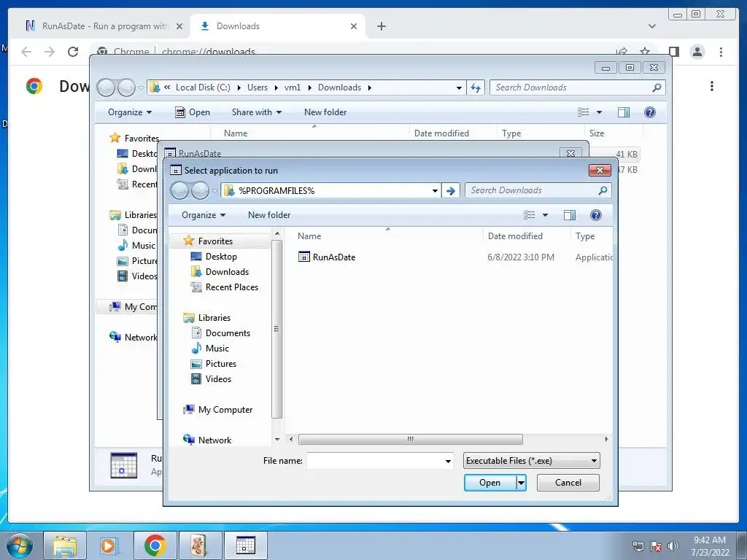The image size is (747, 560).
Task: Cancel the Select application dialog
Action: [x=568, y=483]
